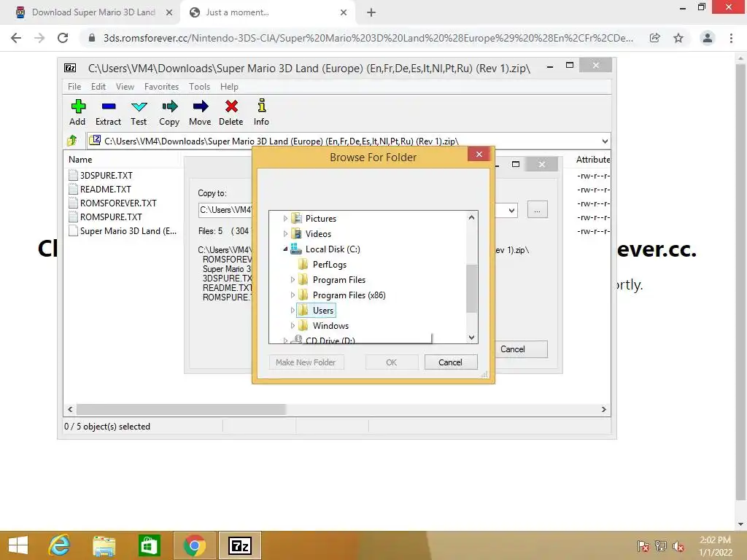Image resolution: width=747 pixels, height=560 pixels.
Task: Click the 3DSPURE.TXT file icon
Action: (x=73, y=175)
